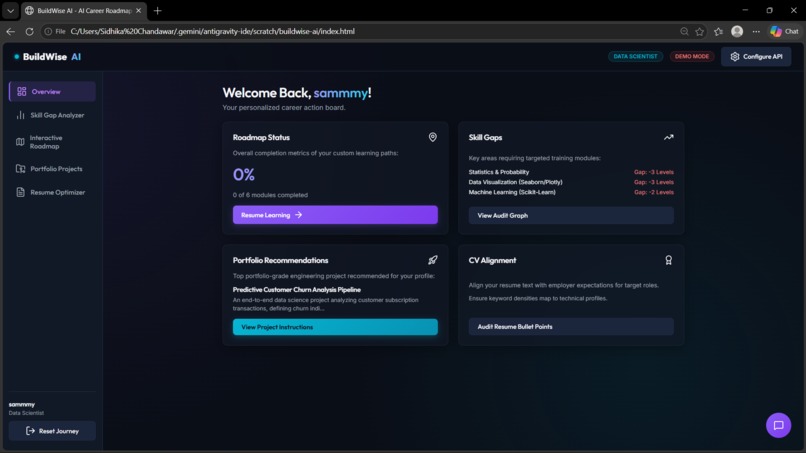Click the DEMO MODE badge
The image size is (806, 453).
[x=692, y=57]
